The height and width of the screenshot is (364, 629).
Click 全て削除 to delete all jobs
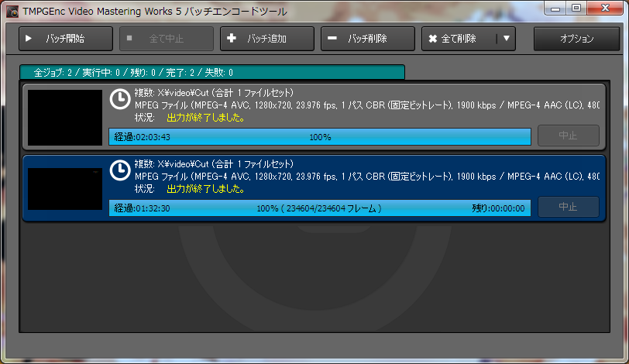point(459,39)
